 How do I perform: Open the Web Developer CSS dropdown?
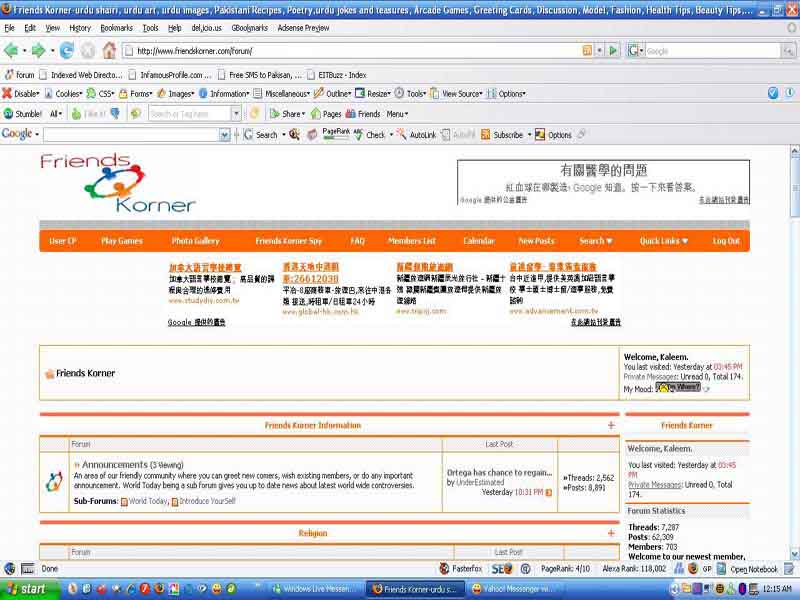[100, 93]
